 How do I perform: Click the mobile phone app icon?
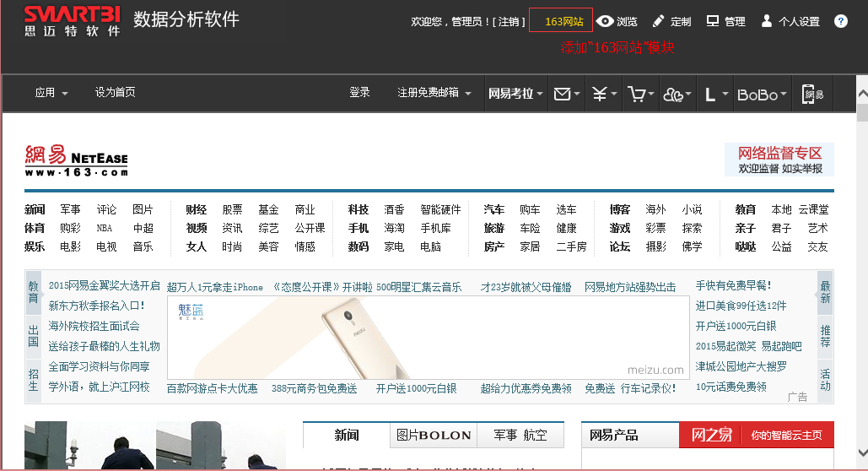(812, 95)
